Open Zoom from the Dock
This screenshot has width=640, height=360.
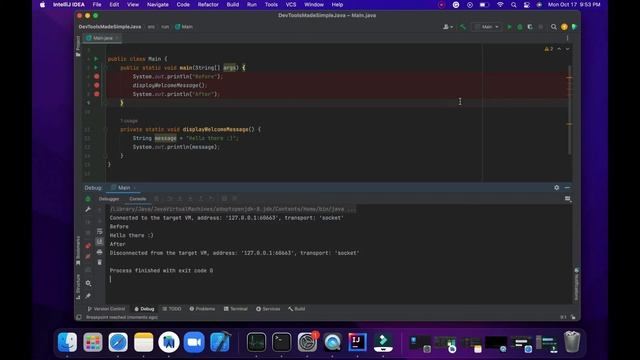coord(194,342)
